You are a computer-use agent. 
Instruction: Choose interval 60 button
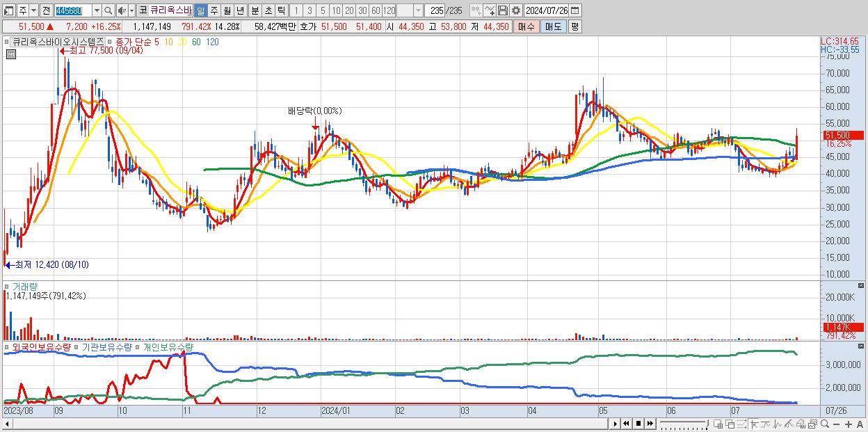(x=376, y=10)
